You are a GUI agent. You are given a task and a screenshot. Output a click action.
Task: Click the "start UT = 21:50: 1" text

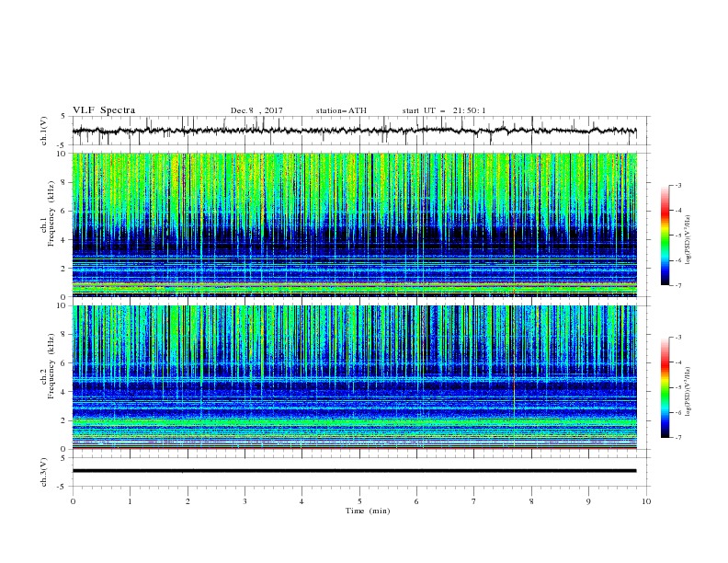tap(444, 110)
